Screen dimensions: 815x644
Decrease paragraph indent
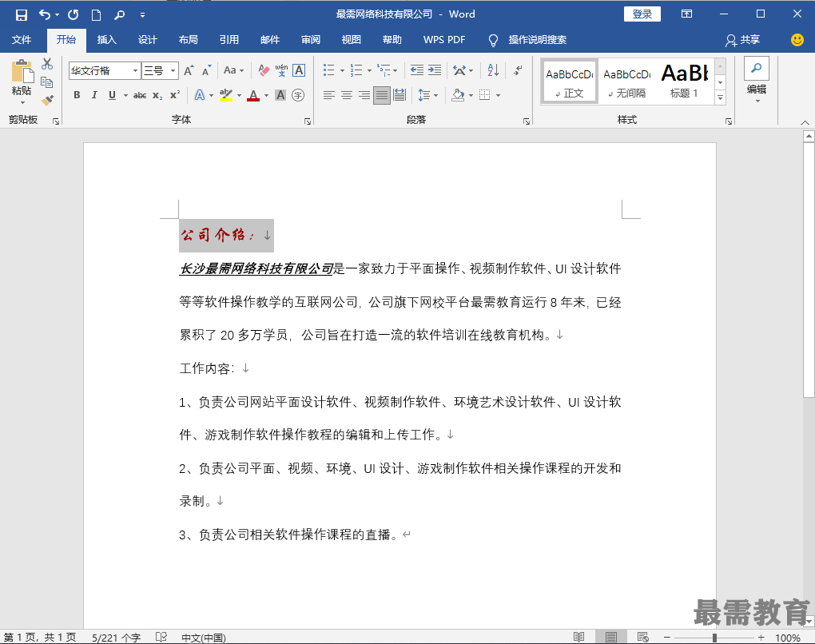(417, 70)
